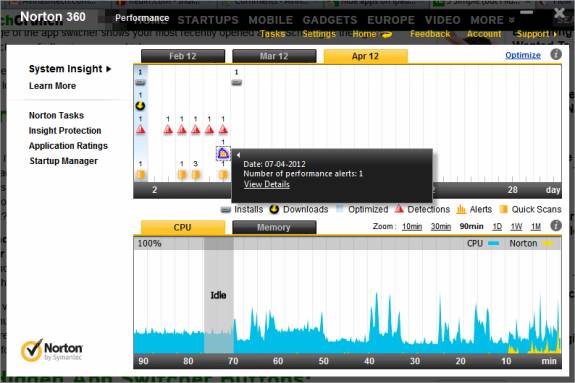Close the Norton 360 window

[x=560, y=13]
